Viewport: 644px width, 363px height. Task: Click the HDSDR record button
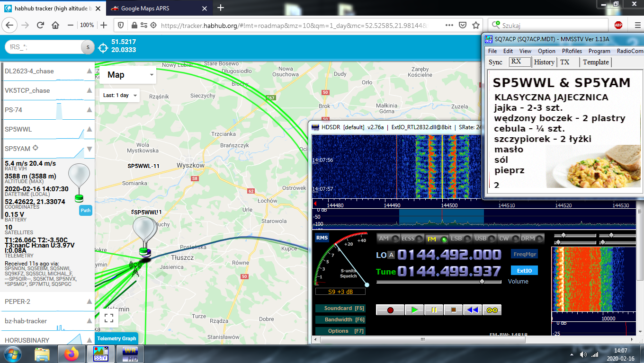pos(390,310)
